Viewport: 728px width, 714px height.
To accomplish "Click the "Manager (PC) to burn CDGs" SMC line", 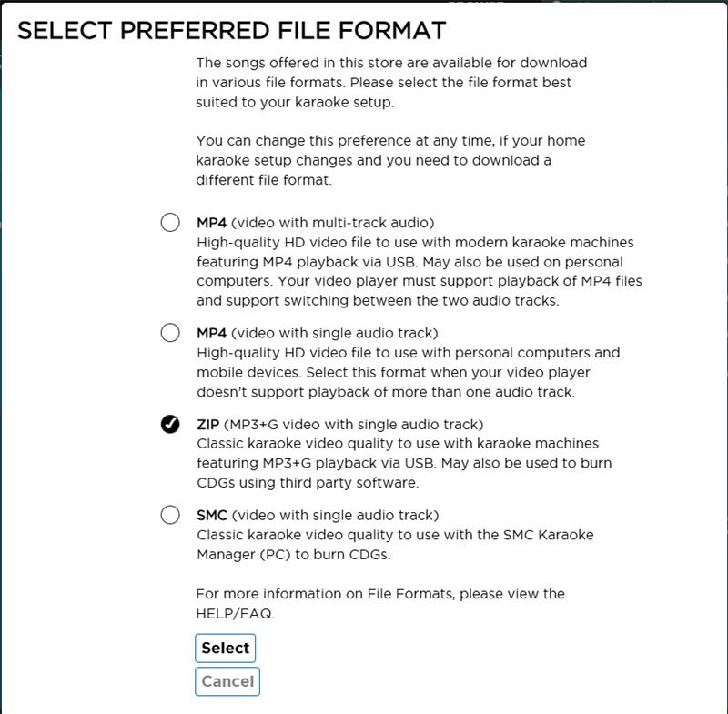I will click(x=293, y=555).
